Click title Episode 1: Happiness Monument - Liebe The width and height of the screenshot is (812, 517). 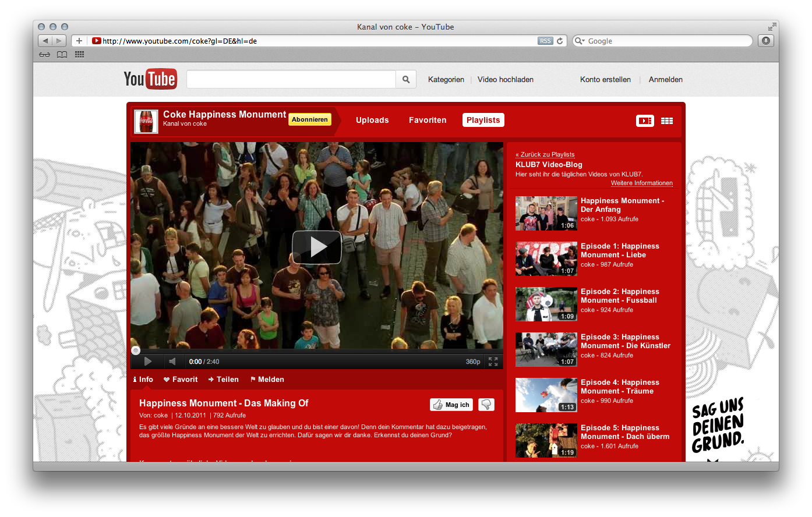620,250
